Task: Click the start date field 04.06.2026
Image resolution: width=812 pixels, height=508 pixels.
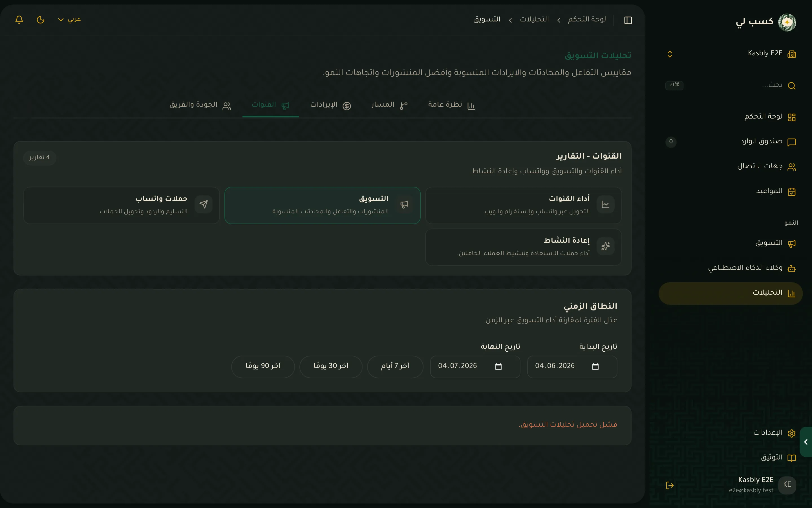Action: [x=572, y=367]
